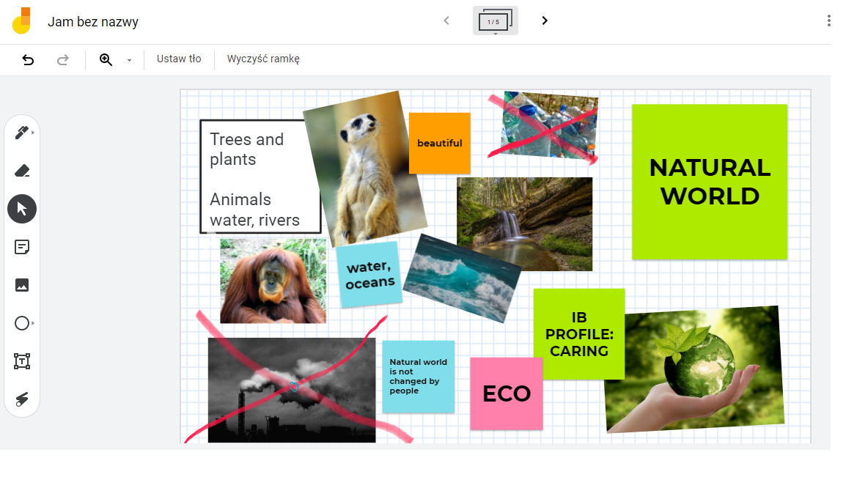
Task: Select the hand holding green globe photo
Action: pos(694,369)
